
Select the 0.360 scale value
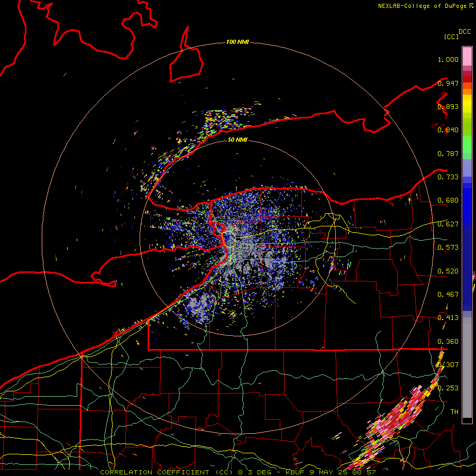point(448,342)
